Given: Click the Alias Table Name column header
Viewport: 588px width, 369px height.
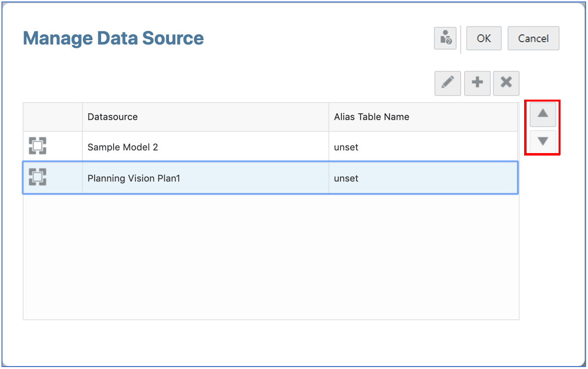Looking at the screenshot, I should (x=371, y=117).
